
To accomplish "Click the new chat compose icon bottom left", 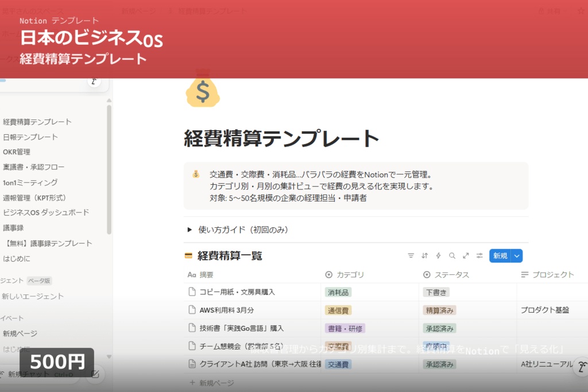I will point(95,374).
